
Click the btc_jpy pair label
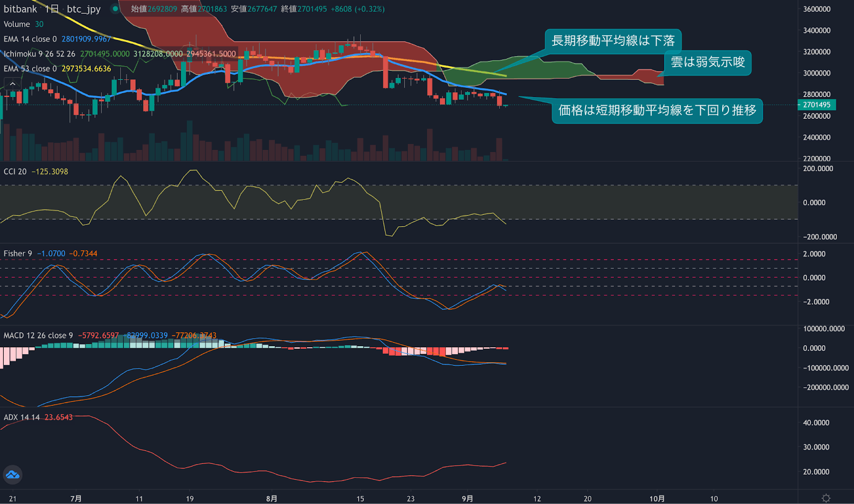(83, 9)
